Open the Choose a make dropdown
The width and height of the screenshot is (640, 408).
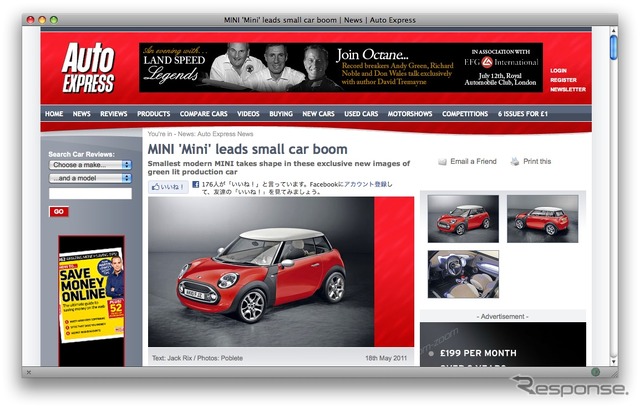pyautogui.click(x=90, y=165)
